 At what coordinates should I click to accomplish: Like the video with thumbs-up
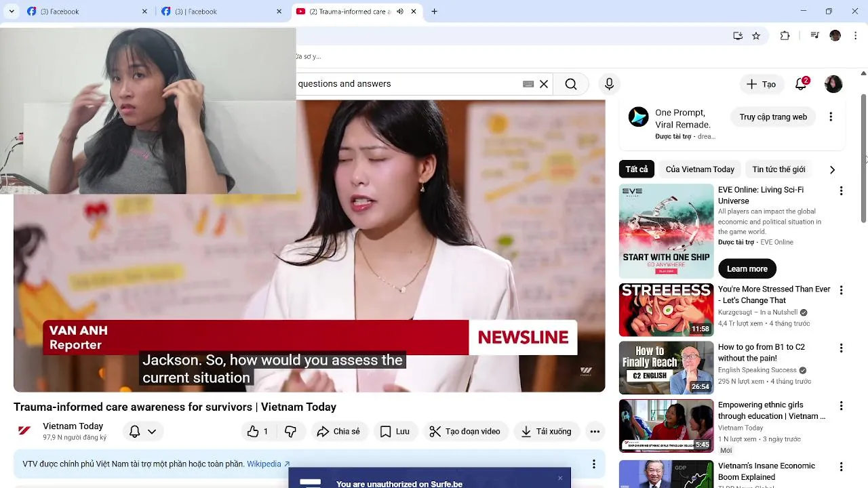[258, 431]
